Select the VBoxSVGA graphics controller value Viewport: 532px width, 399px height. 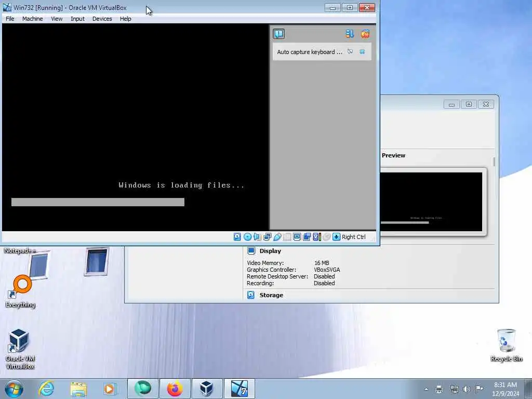pyautogui.click(x=327, y=270)
